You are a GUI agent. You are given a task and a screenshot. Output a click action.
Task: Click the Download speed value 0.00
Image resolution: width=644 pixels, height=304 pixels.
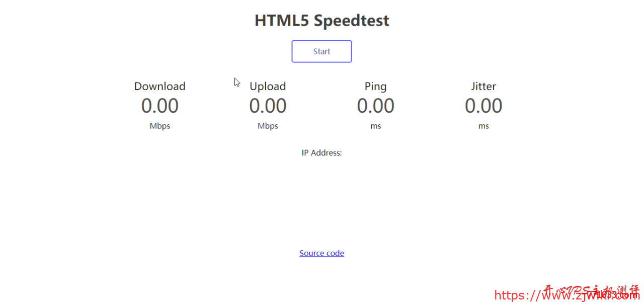[159, 106]
